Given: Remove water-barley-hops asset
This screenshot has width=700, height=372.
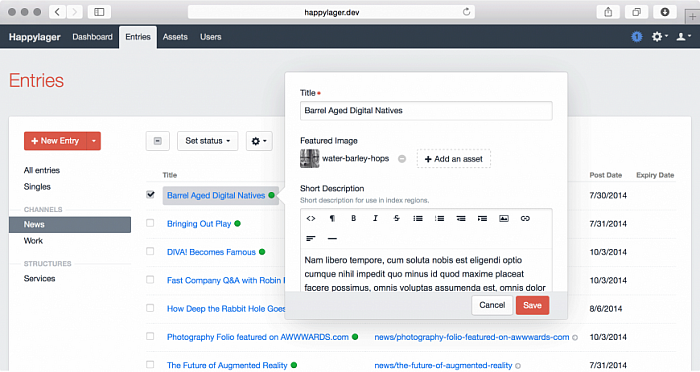Looking at the screenshot, I should coord(402,159).
